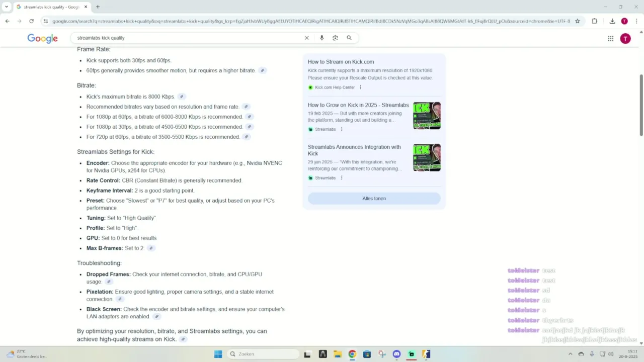The image size is (644, 362).
Task: Open source link after Max B-frames bullet
Action: [150, 248]
